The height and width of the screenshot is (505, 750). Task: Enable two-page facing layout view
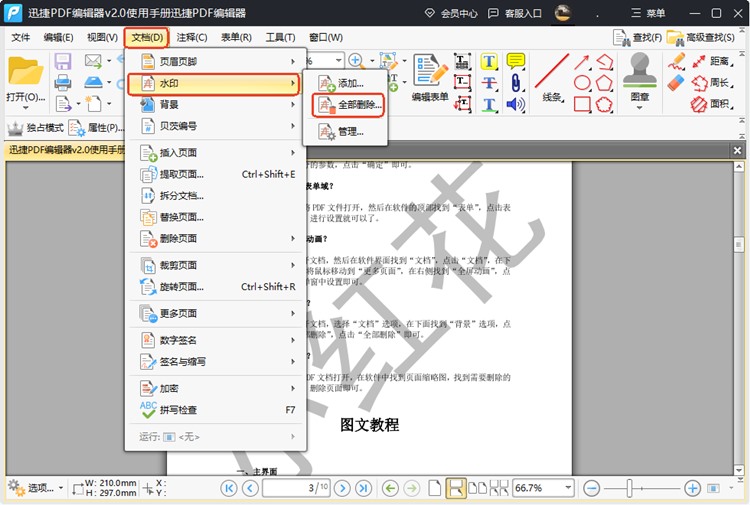coord(477,488)
